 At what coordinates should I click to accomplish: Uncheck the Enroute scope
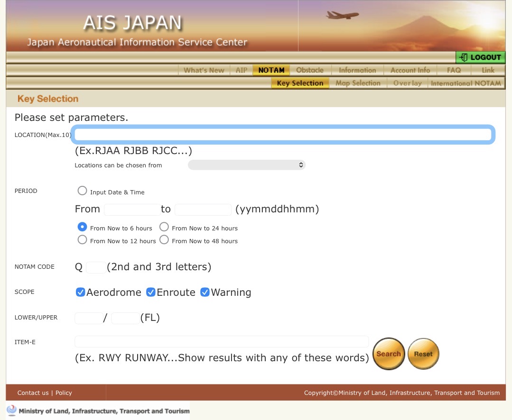pyautogui.click(x=150, y=292)
